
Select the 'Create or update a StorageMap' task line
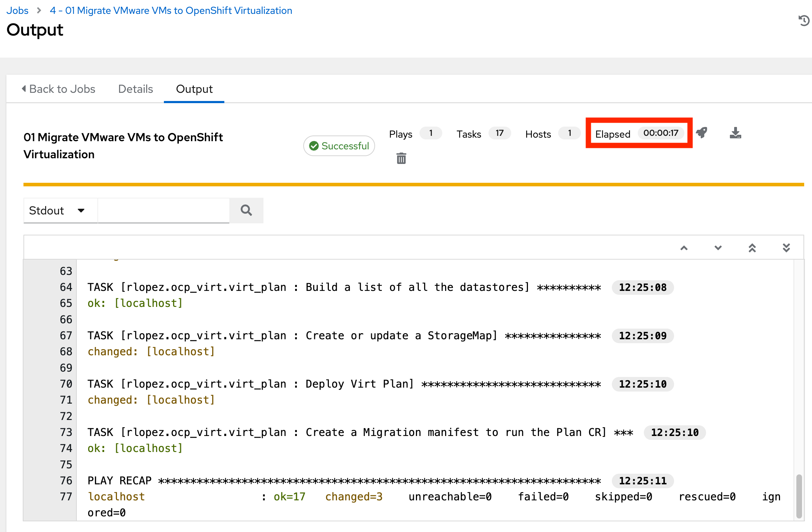[344, 336]
